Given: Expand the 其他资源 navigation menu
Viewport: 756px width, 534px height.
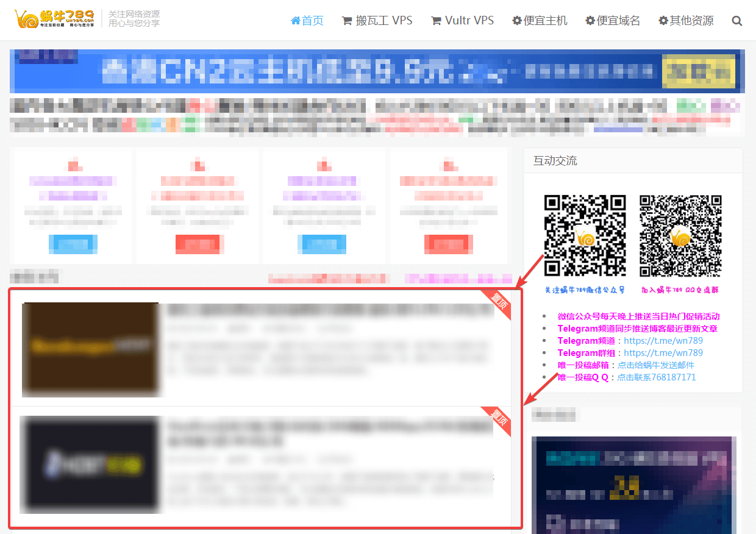Looking at the screenshot, I should (686, 21).
